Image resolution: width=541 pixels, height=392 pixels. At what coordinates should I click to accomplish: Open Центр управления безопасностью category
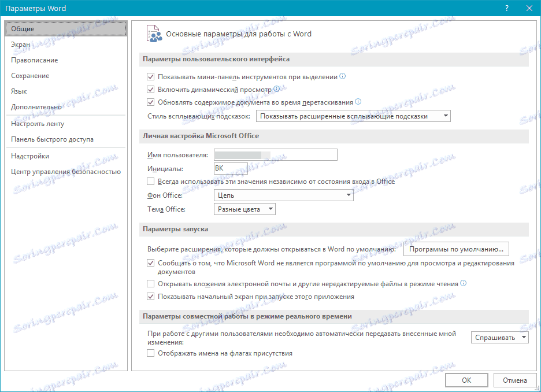[x=65, y=172]
